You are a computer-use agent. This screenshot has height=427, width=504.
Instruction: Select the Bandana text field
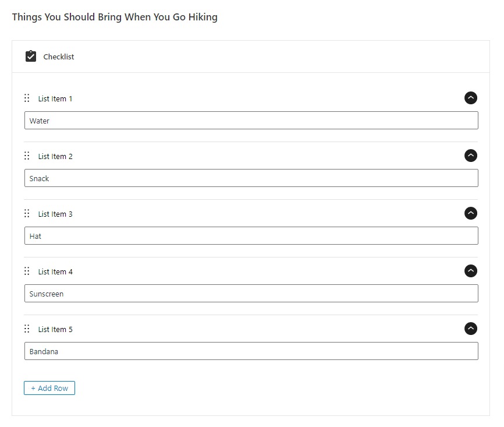click(x=250, y=351)
